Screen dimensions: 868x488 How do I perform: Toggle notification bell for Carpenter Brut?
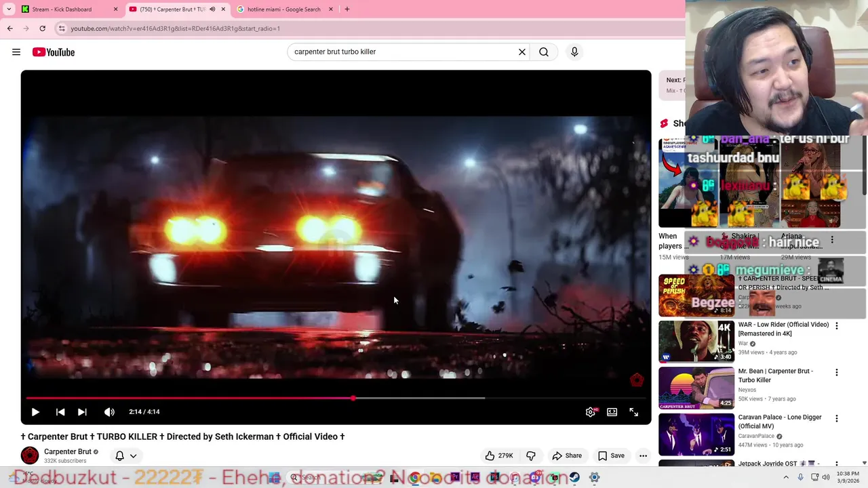119,455
